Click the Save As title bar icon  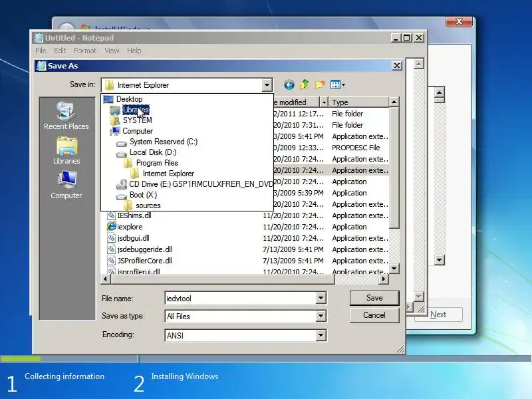41,66
